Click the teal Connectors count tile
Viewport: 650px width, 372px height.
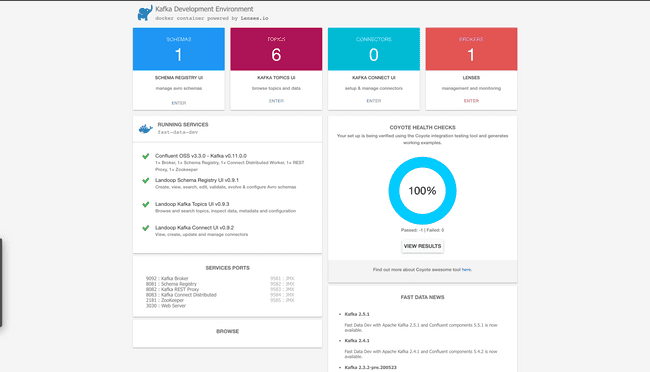click(374, 49)
